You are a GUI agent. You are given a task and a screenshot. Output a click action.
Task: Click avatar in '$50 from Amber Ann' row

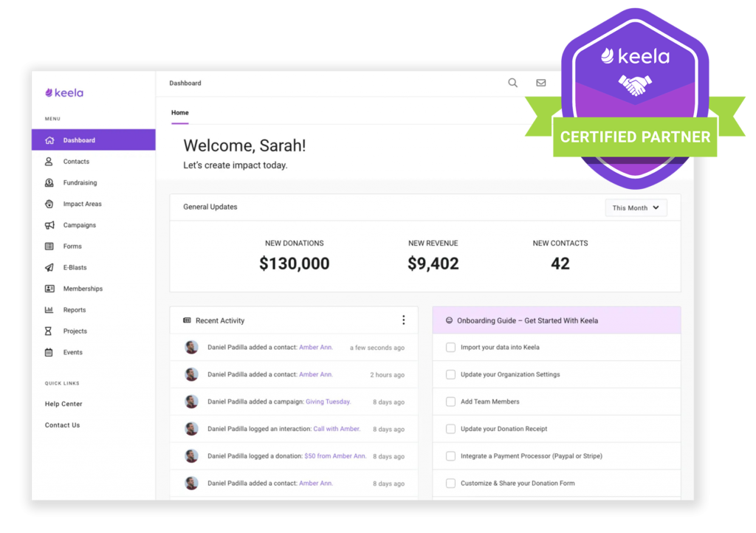(x=191, y=455)
